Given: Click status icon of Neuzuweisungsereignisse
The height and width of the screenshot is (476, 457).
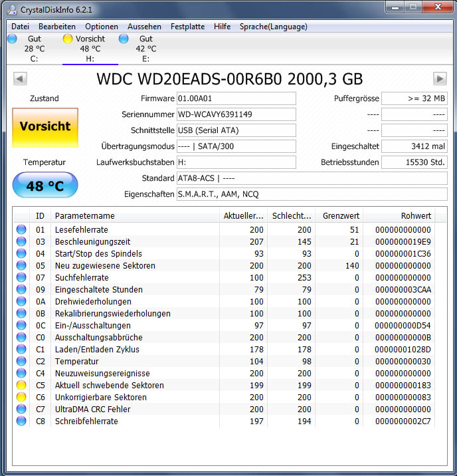Looking at the screenshot, I should [21, 373].
